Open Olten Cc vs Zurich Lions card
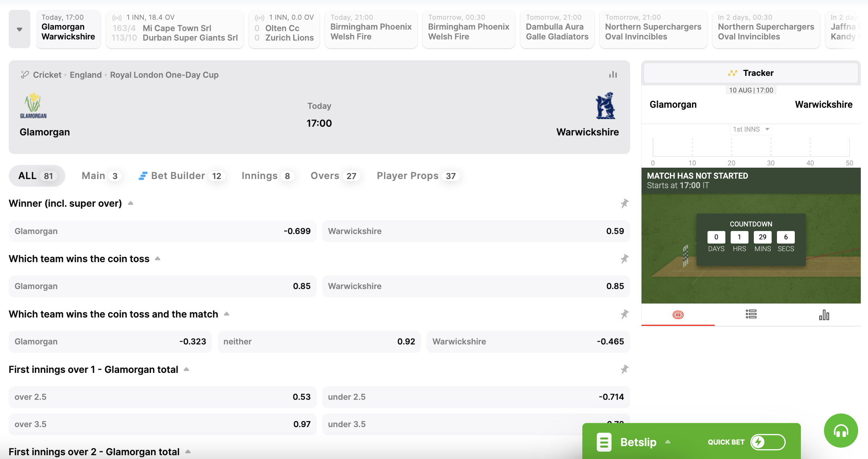The width and height of the screenshot is (868, 459). (284, 29)
